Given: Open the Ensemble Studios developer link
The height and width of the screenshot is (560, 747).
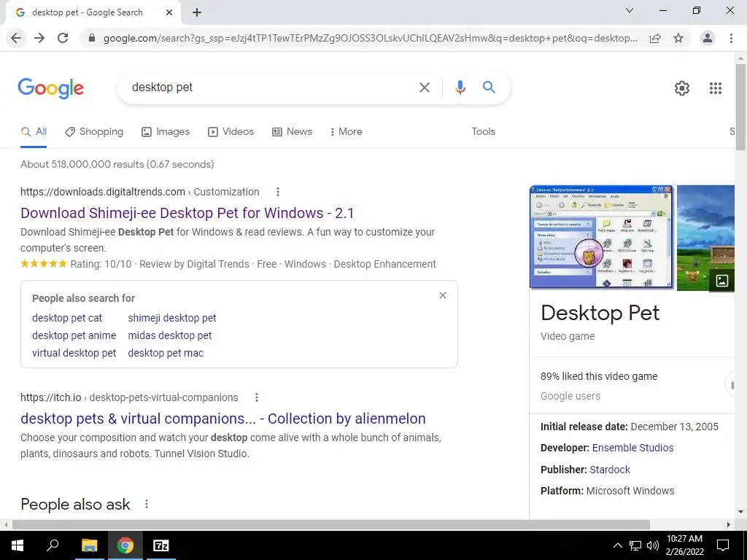Looking at the screenshot, I should 632,448.
